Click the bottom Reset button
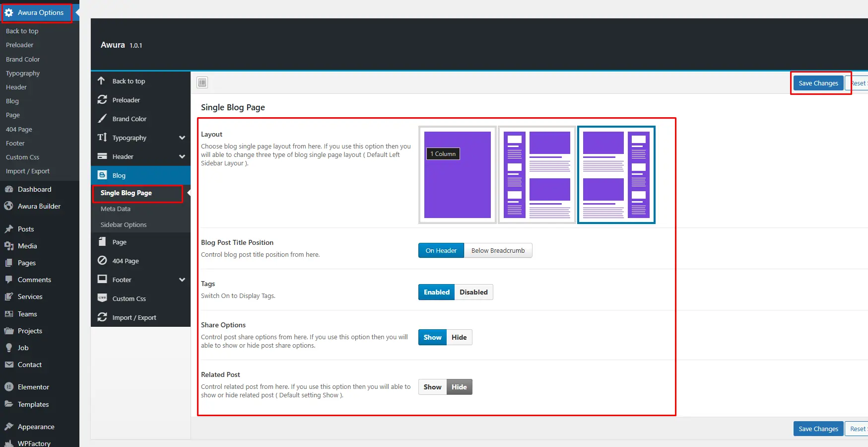This screenshot has width=868, height=447. (858, 429)
